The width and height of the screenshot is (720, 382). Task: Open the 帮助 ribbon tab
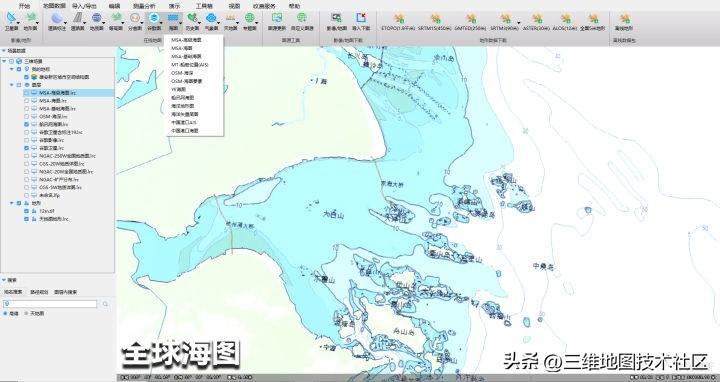pos(294,6)
